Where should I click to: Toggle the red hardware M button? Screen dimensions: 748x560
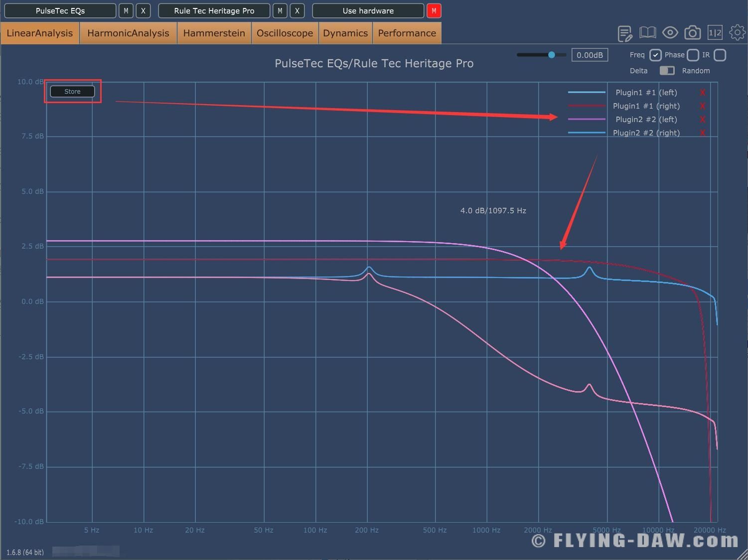[x=434, y=11]
